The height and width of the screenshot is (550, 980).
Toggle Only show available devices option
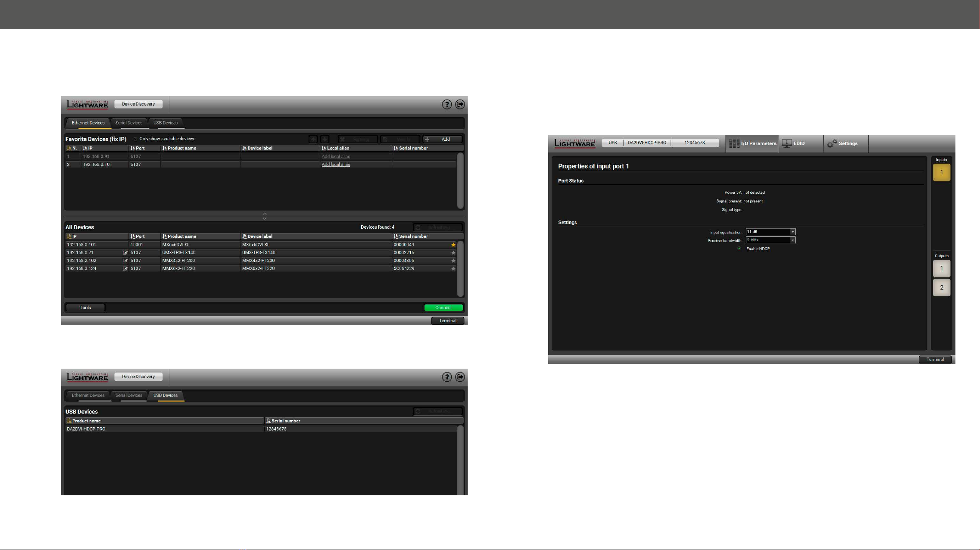(x=135, y=139)
